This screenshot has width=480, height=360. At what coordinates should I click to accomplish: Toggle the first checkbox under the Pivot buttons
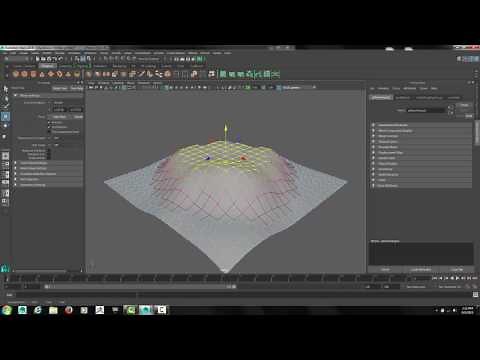(x=49, y=122)
